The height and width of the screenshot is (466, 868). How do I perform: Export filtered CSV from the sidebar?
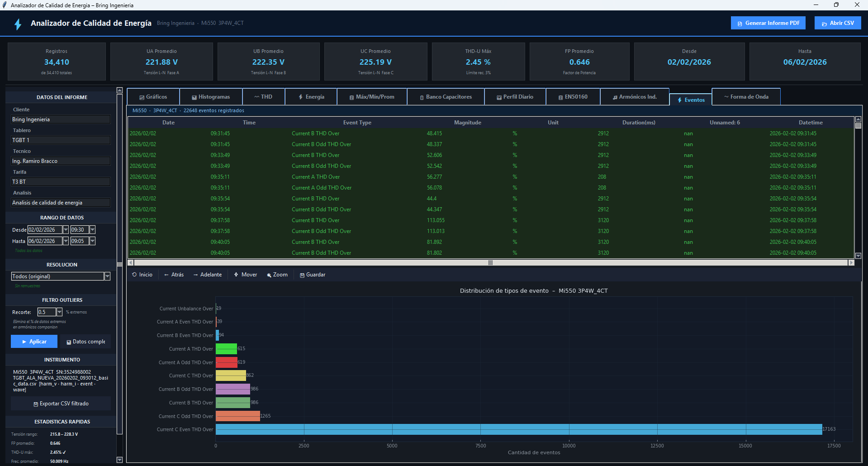click(61, 404)
